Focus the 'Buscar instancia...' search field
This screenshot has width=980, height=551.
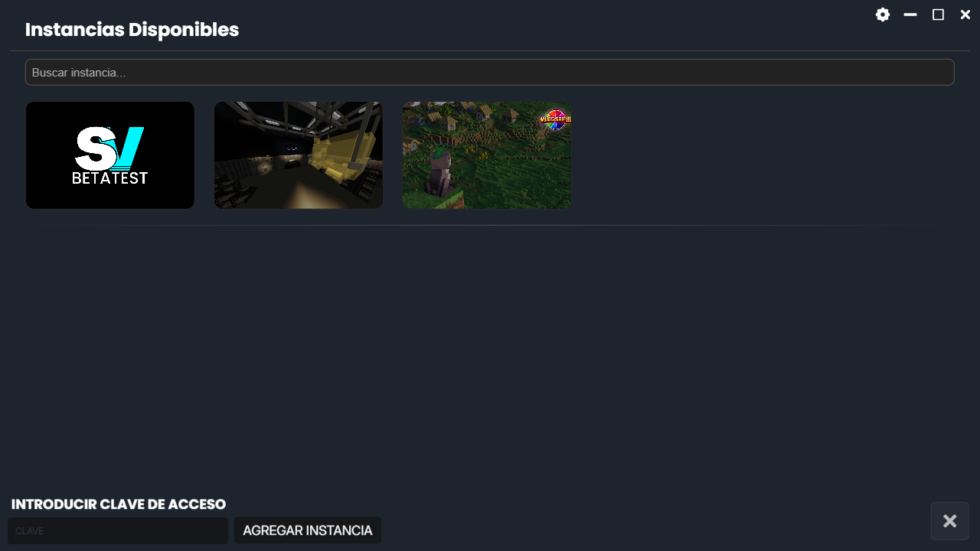tap(490, 73)
